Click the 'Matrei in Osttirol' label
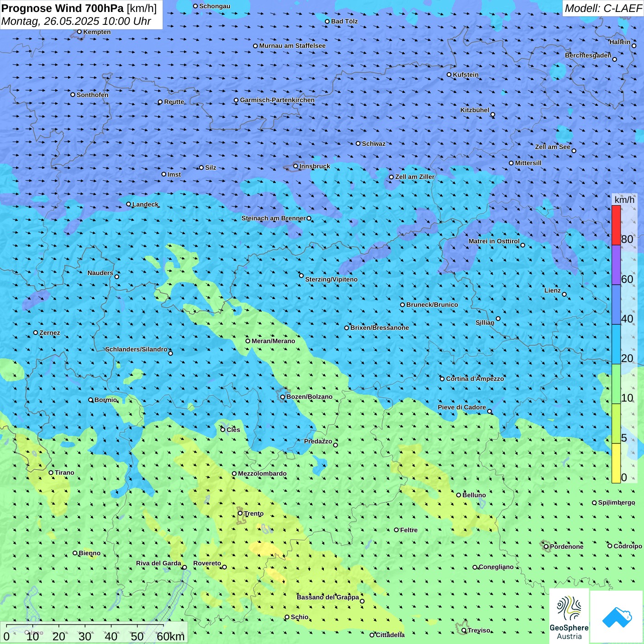Image resolution: width=644 pixels, height=644 pixels. click(x=494, y=241)
